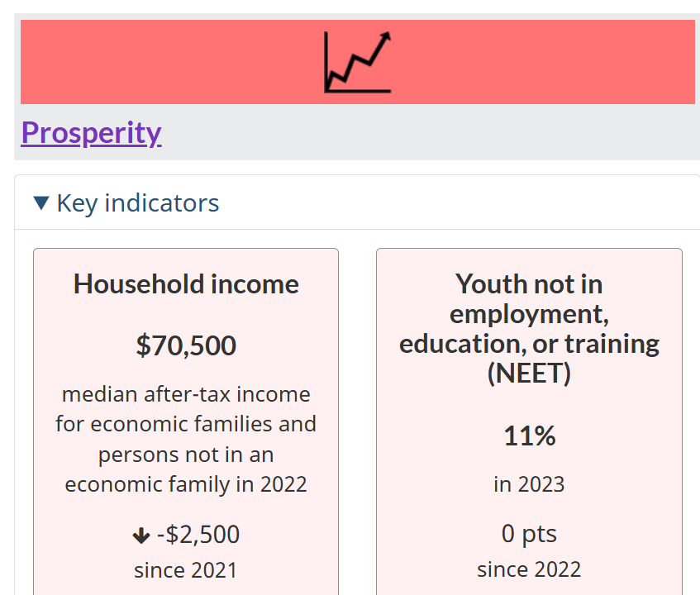Select the Household income card heading
Viewport: 700px width, 595px height.
[186, 284]
